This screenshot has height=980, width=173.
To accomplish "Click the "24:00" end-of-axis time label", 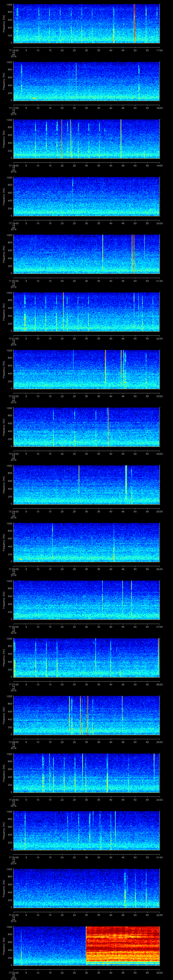I will [159, 454].
